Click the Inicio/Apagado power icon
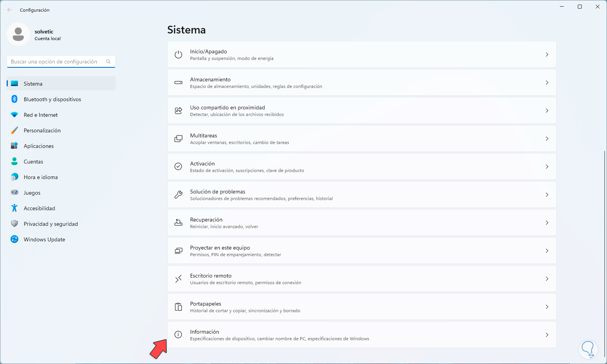 pos(178,55)
